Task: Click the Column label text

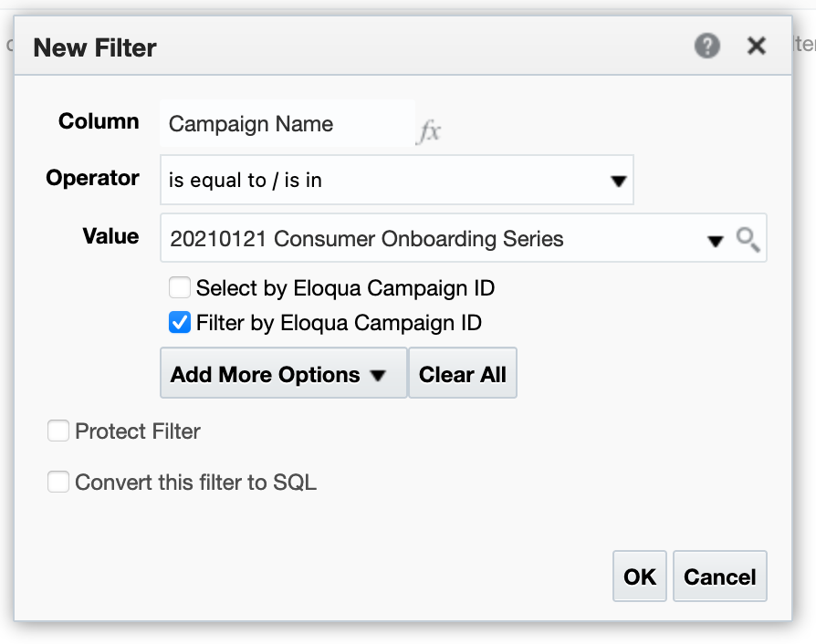Action: point(99,121)
